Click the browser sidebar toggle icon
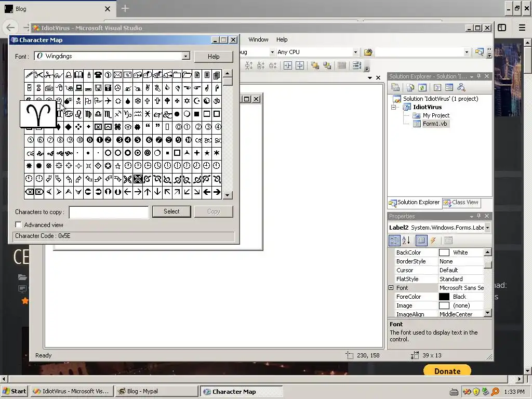The image size is (532, 399). pos(502,28)
